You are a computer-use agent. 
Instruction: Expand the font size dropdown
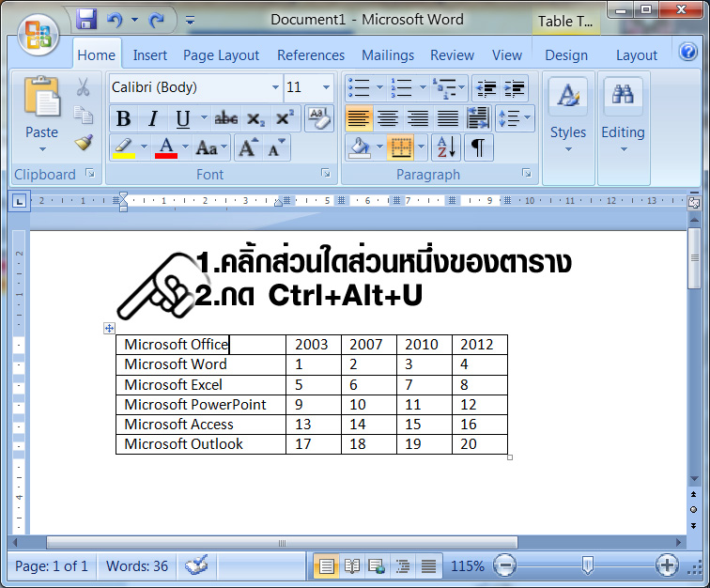point(326,87)
